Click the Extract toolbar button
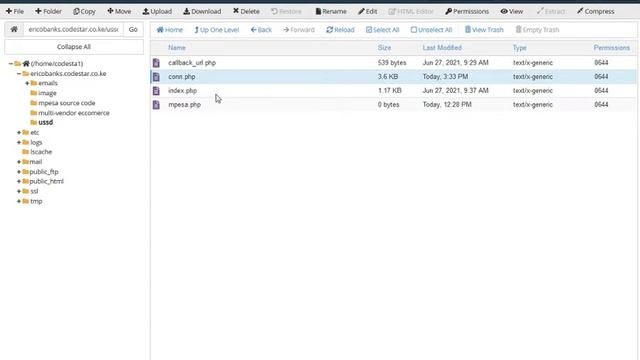Image resolution: width=640 pixels, height=360 pixels. 551,11
